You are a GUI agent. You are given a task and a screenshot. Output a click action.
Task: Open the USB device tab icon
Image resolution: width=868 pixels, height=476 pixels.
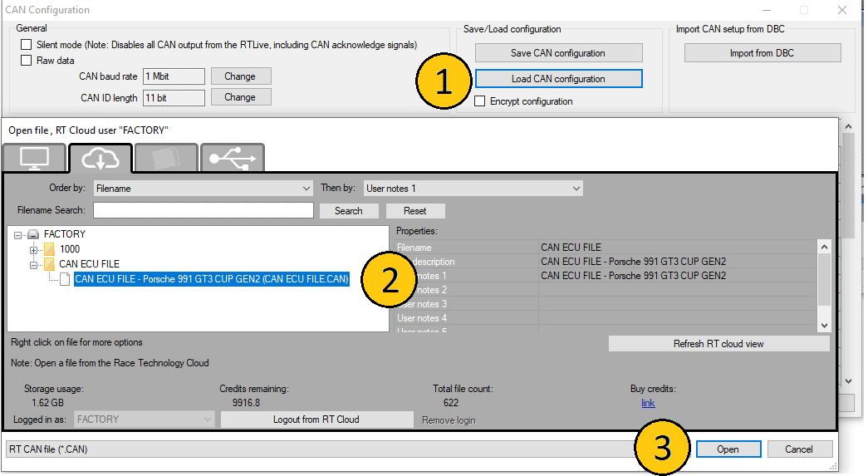pyautogui.click(x=231, y=158)
